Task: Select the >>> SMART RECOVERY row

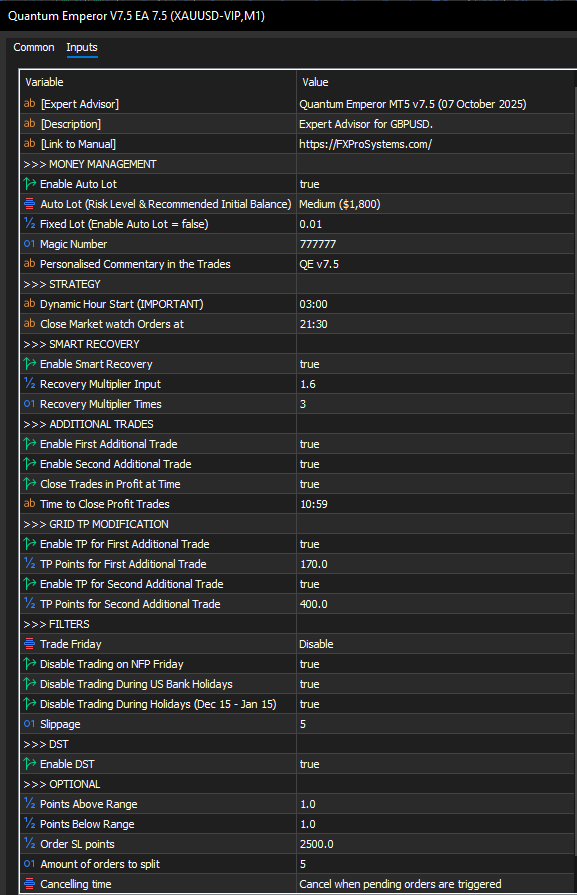Action: coord(297,344)
